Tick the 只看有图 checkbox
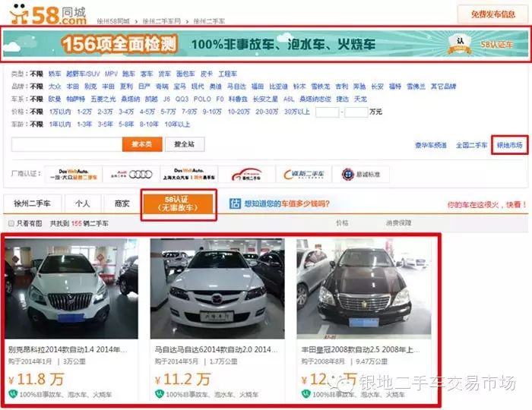Screen dimensions: 532x410 click(11, 223)
